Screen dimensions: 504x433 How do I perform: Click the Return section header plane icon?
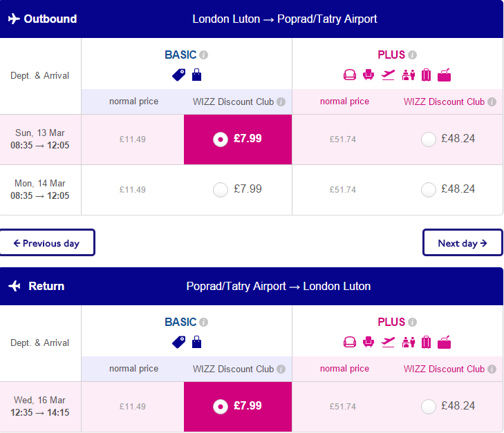[x=15, y=286]
